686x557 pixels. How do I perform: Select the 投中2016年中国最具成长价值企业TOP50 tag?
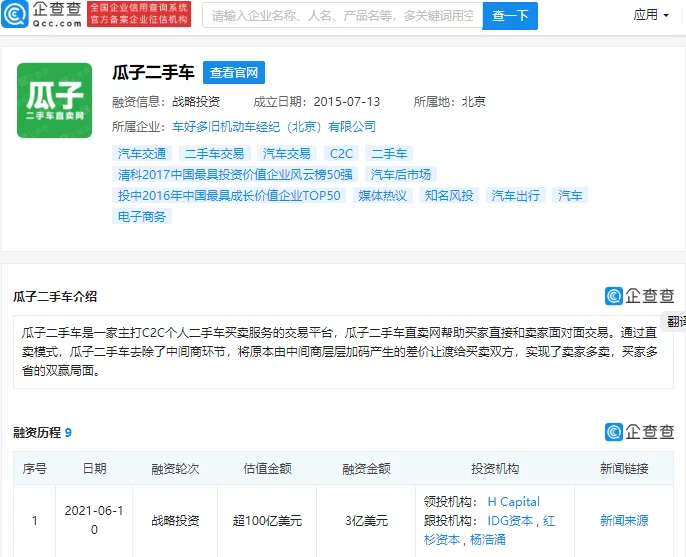pyautogui.click(x=229, y=196)
